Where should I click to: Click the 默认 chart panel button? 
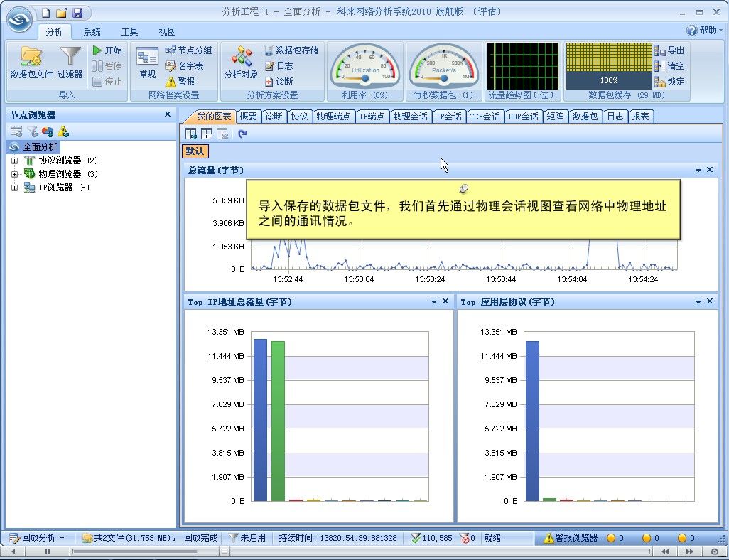click(x=195, y=151)
